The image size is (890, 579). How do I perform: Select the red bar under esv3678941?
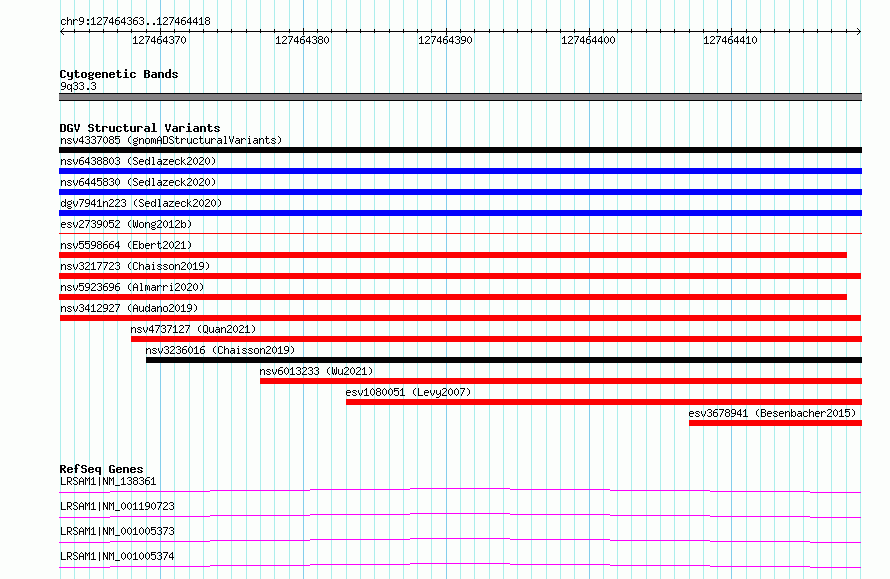pyautogui.click(x=775, y=423)
